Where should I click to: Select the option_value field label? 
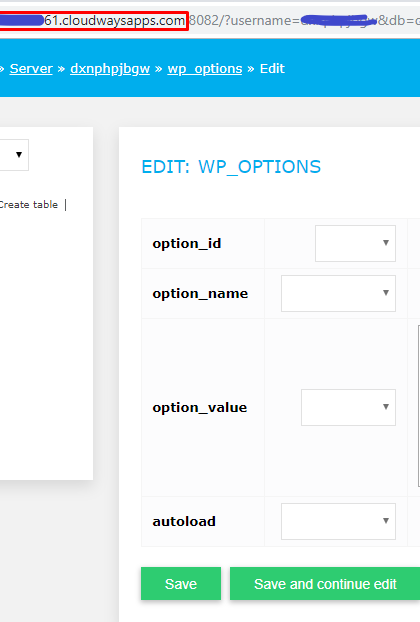200,407
